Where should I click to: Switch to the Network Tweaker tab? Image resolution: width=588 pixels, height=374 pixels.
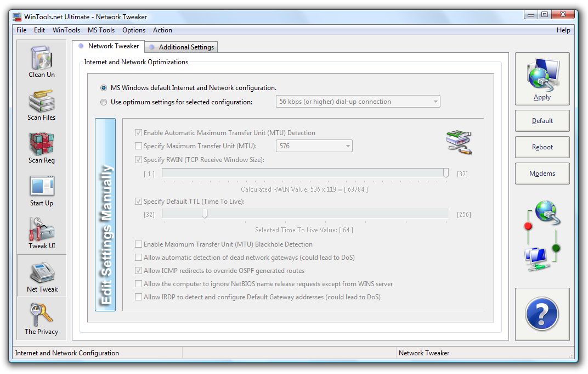[x=109, y=46]
